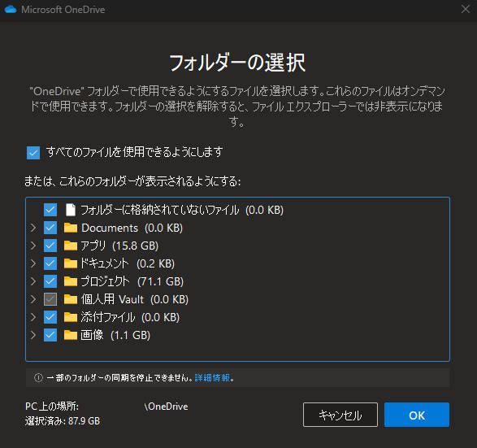
Task: Select the Documents (0.0 KB) row label
Action: 132,228
